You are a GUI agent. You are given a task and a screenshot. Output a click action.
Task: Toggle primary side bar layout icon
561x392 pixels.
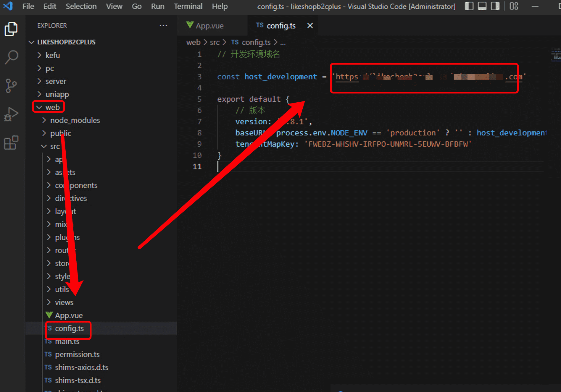tap(469, 6)
